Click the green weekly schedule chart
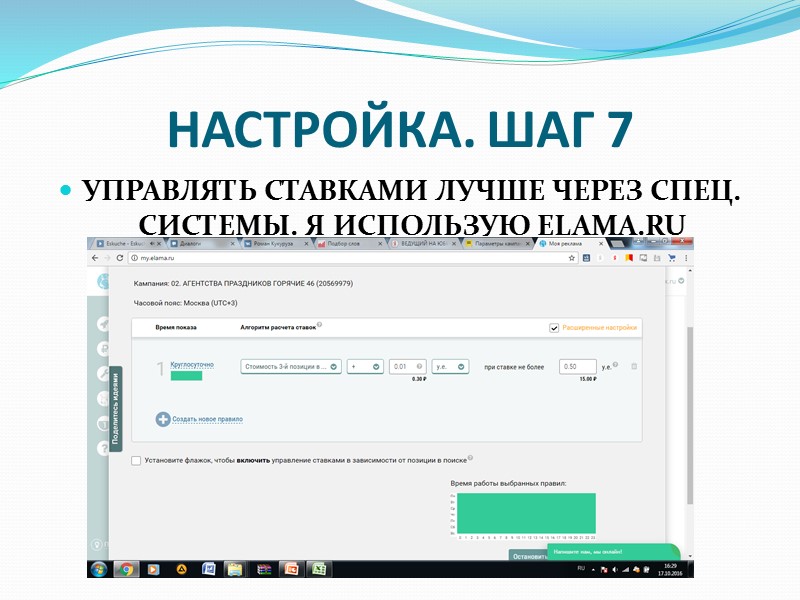The width and height of the screenshot is (800, 600). tap(527, 513)
